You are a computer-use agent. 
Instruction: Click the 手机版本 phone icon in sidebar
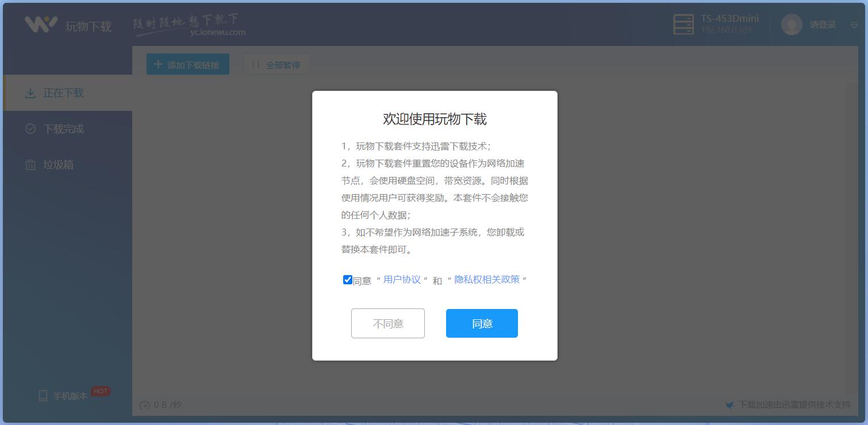pyautogui.click(x=43, y=393)
